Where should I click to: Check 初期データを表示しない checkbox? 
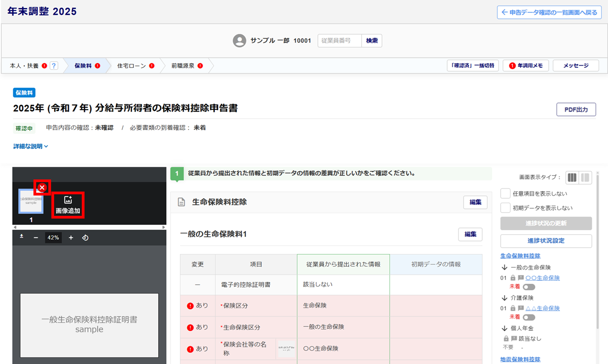pos(505,208)
